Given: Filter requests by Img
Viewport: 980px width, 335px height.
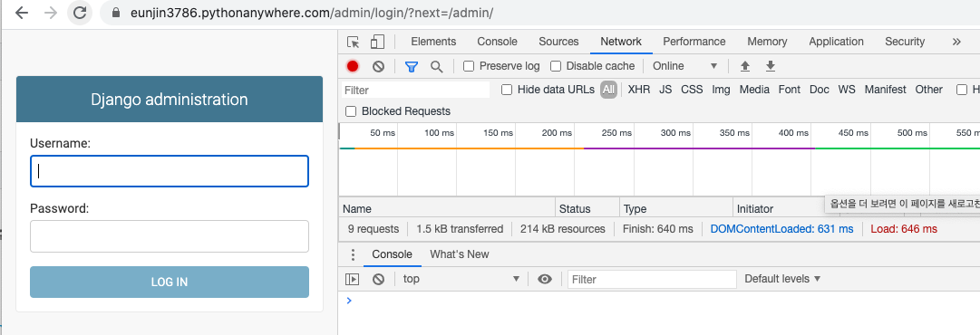Looking at the screenshot, I should pyautogui.click(x=721, y=90).
